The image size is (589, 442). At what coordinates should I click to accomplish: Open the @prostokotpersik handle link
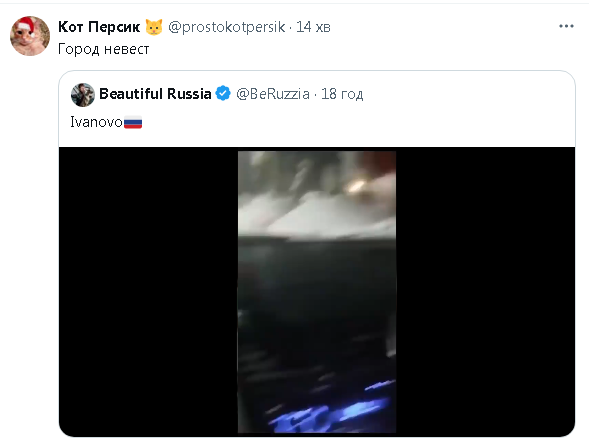(227, 27)
